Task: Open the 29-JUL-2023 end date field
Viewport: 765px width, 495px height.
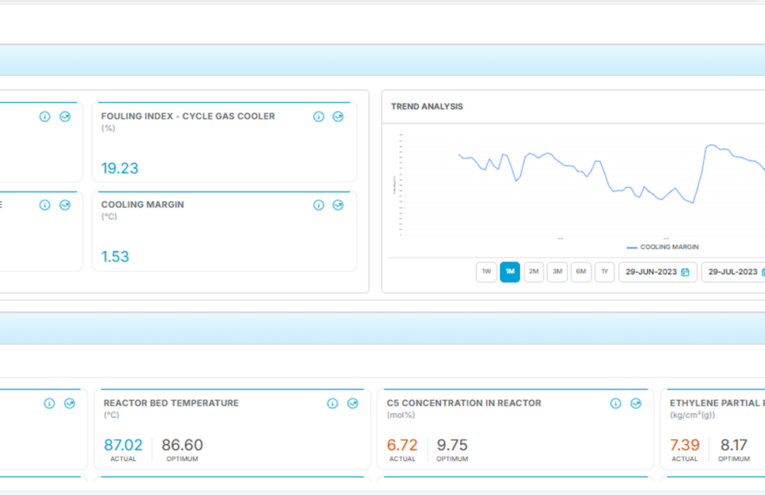Action: 733,272
